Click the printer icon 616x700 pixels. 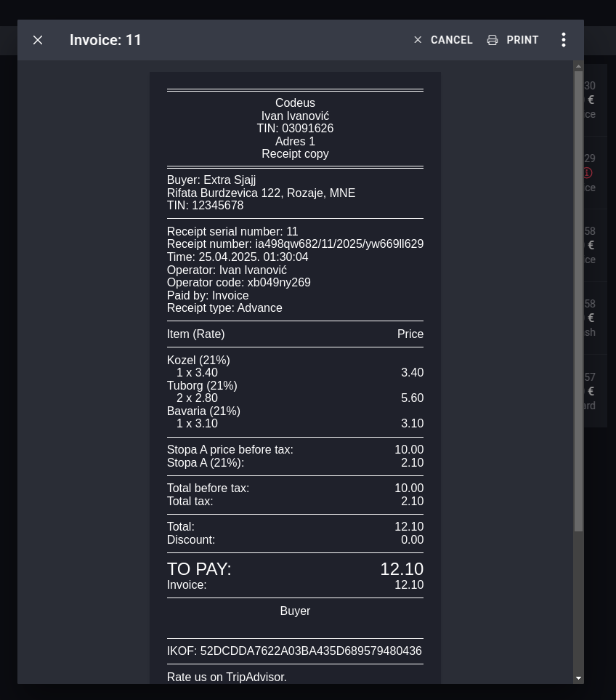tap(493, 40)
